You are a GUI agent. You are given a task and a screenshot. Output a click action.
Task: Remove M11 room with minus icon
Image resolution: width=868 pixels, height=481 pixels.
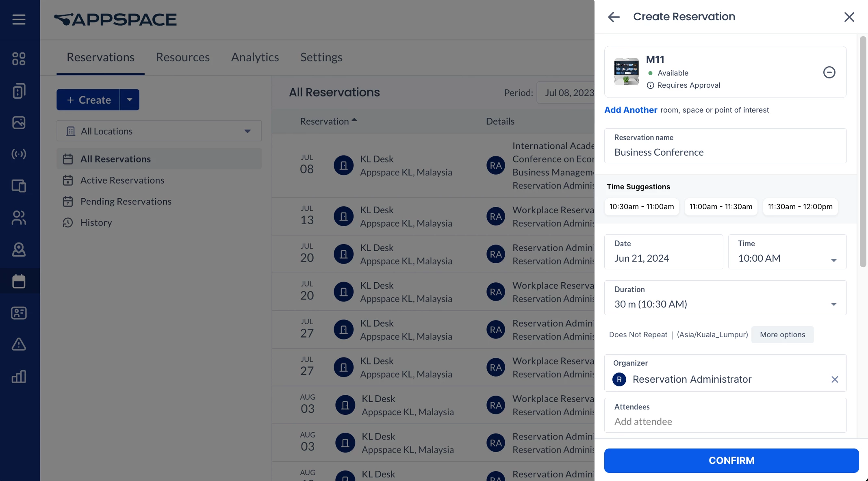(x=829, y=72)
